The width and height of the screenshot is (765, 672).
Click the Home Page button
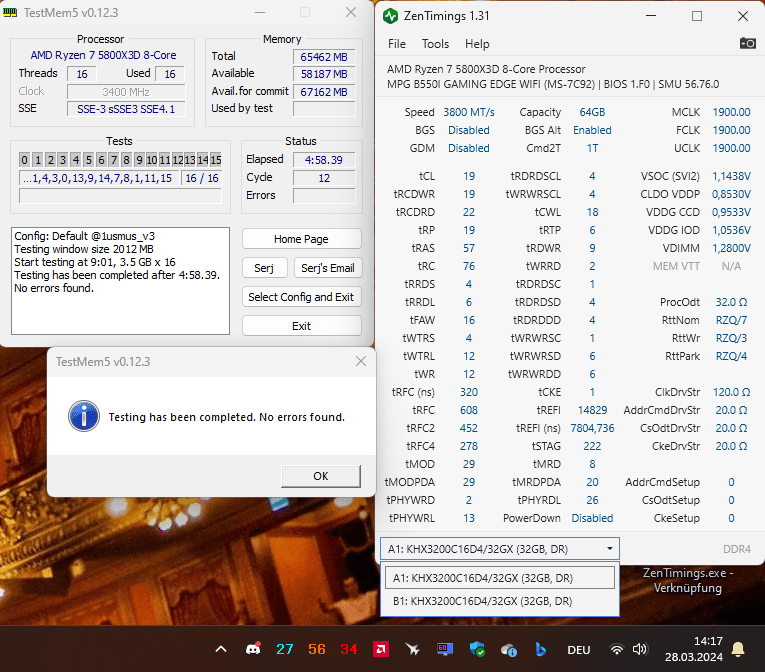[x=302, y=239]
